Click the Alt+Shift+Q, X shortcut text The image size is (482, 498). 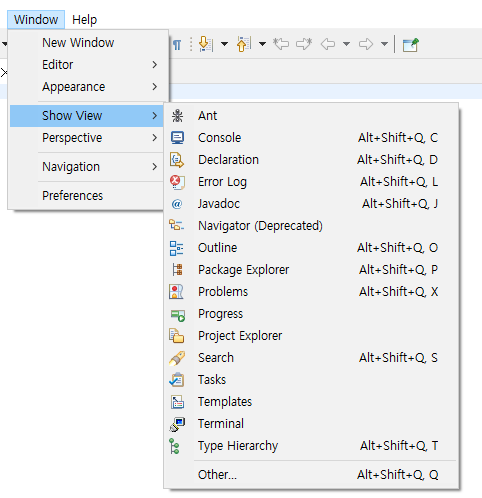tap(399, 292)
